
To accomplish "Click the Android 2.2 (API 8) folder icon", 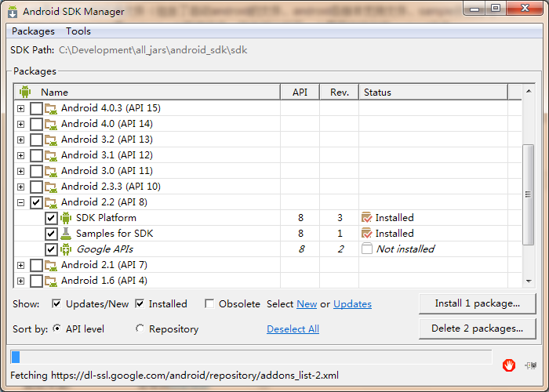I will click(x=51, y=202).
